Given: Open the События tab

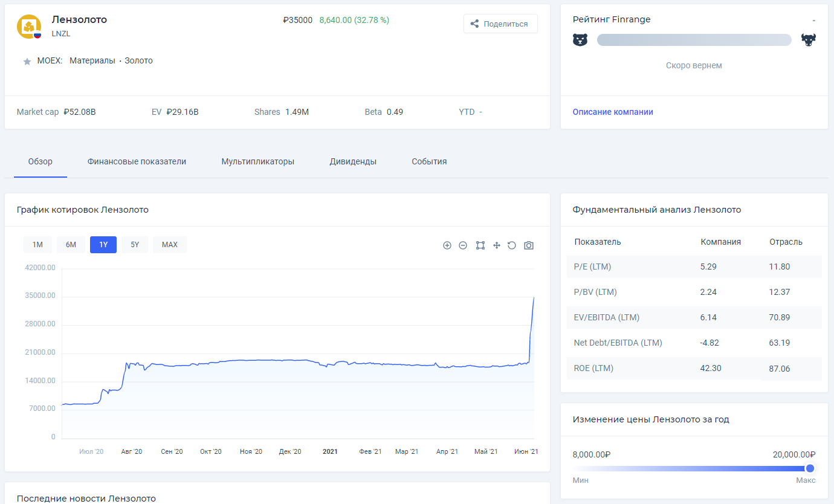Looking at the screenshot, I should 429,161.
